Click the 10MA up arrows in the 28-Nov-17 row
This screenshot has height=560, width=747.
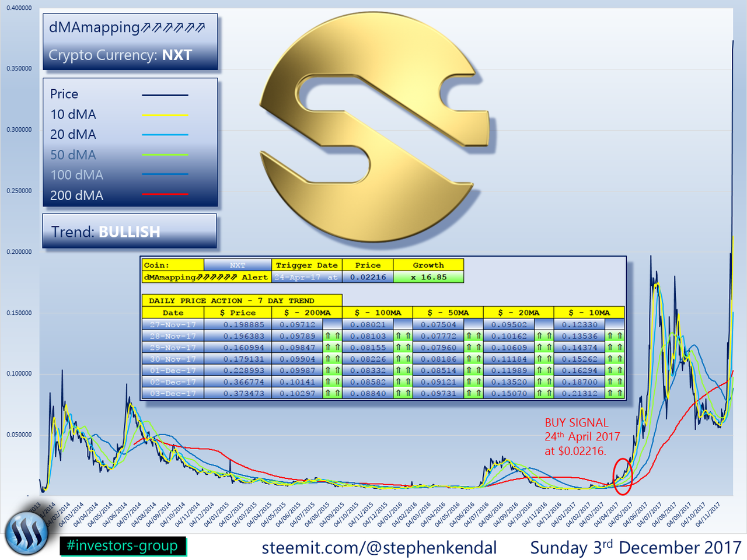[x=615, y=336]
